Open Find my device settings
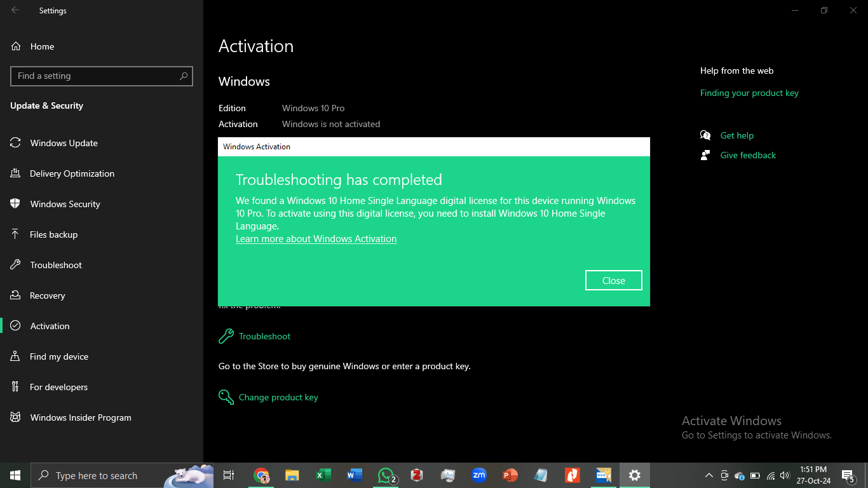 (x=102, y=356)
